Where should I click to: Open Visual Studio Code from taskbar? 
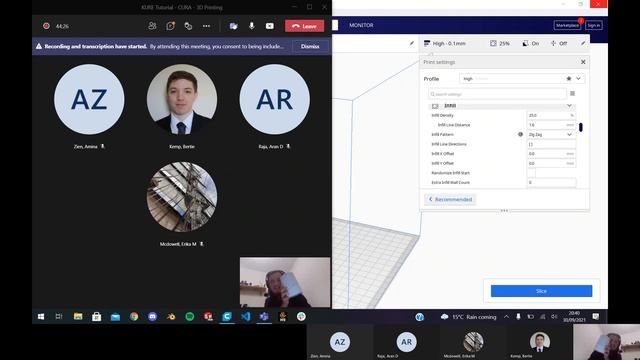(x=245, y=316)
